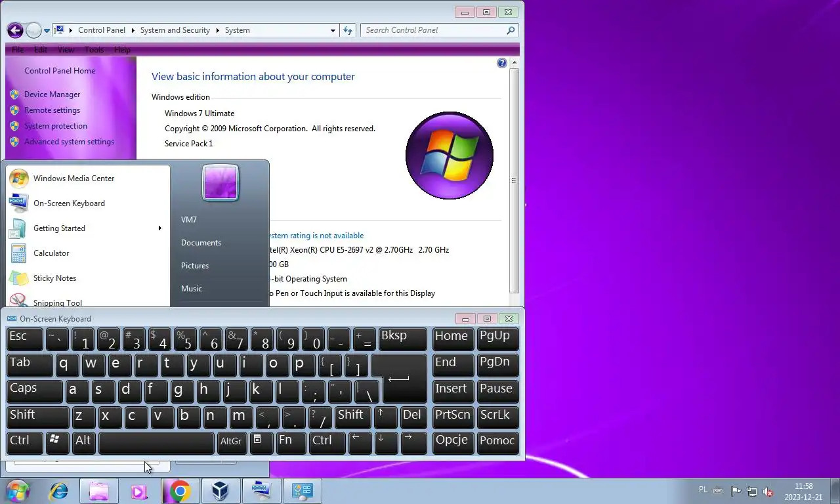840x504 pixels.
Task: Click the Pomoc key on keyboard
Action: click(x=497, y=442)
